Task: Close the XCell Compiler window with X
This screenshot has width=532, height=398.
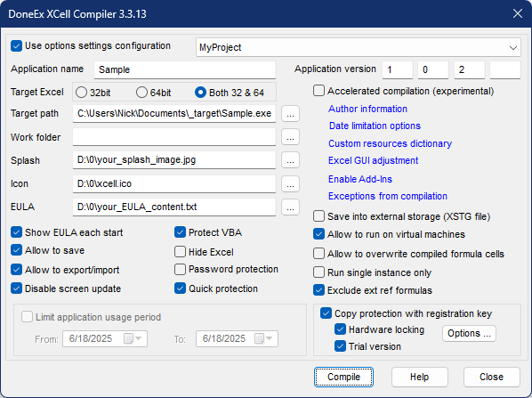Action: pyautogui.click(x=518, y=13)
